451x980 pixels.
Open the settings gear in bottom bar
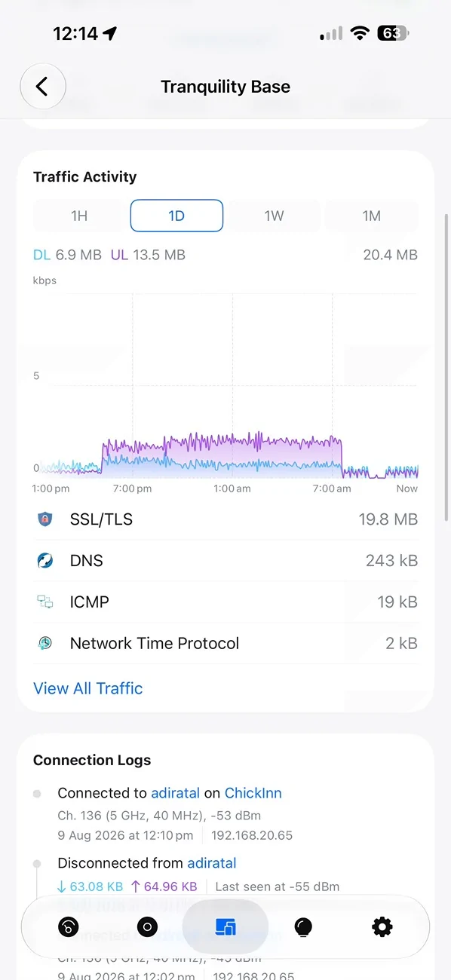coord(382,926)
